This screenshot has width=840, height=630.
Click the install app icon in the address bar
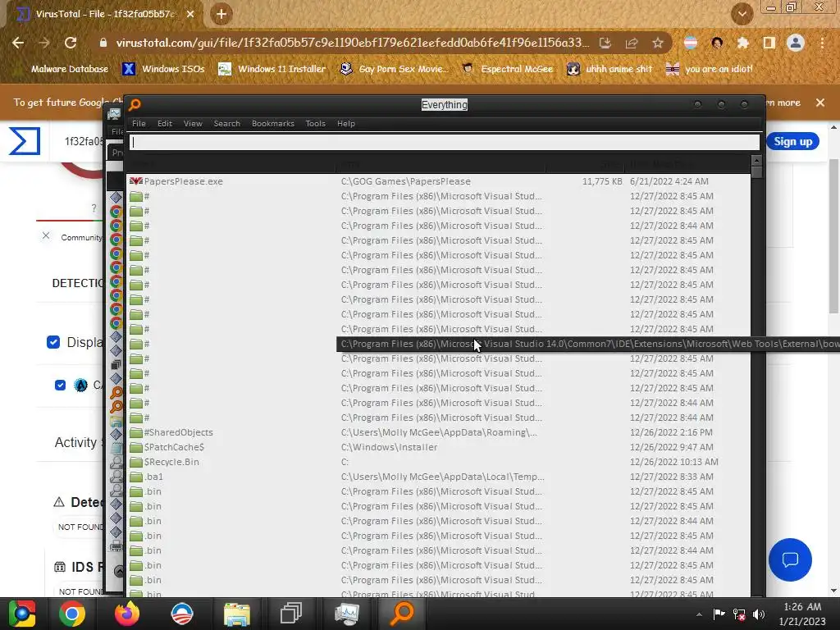605,43
